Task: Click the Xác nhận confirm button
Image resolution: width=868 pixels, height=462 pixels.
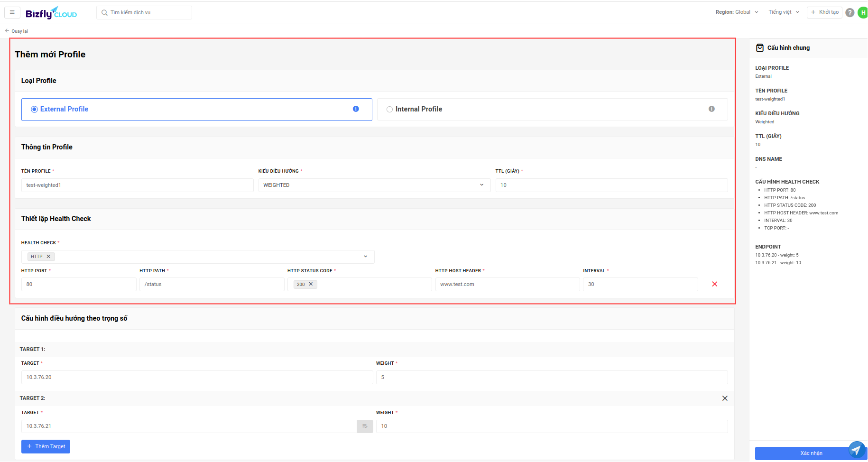Action: coord(811,453)
